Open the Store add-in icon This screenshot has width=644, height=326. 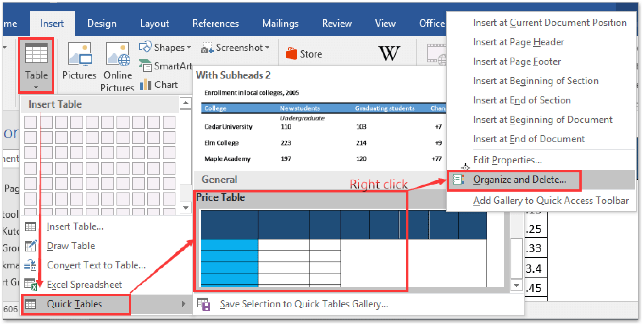291,54
